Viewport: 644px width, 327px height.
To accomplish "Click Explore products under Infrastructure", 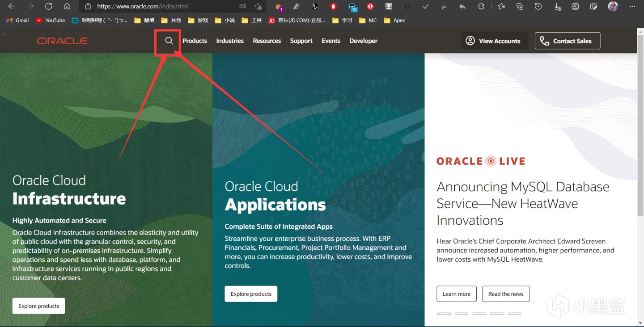I will (x=39, y=306).
